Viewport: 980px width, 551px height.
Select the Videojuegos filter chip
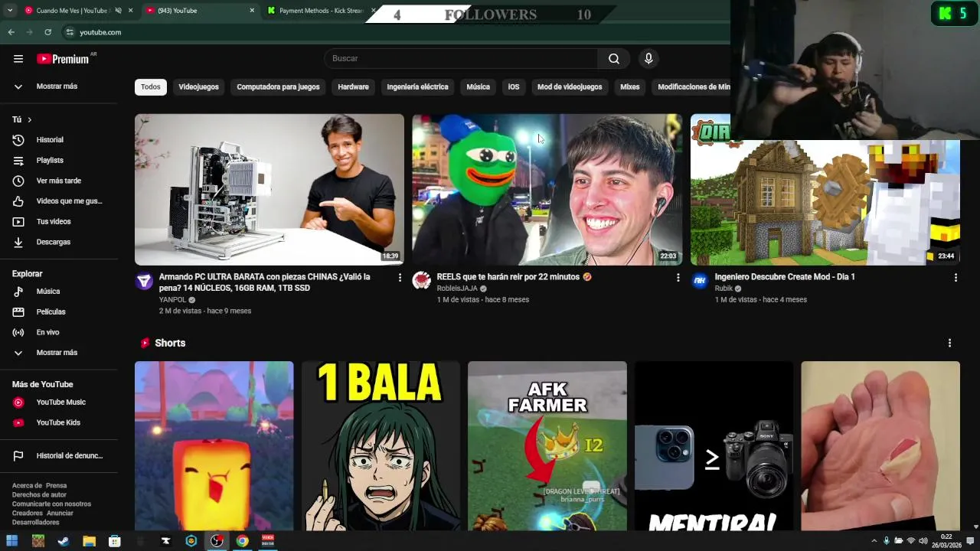click(x=198, y=87)
